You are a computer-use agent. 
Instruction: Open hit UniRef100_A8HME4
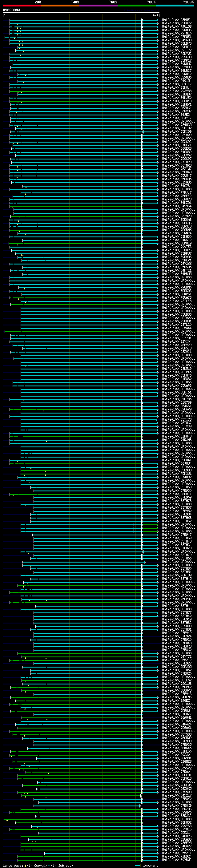pyautogui.click(x=176, y=20)
